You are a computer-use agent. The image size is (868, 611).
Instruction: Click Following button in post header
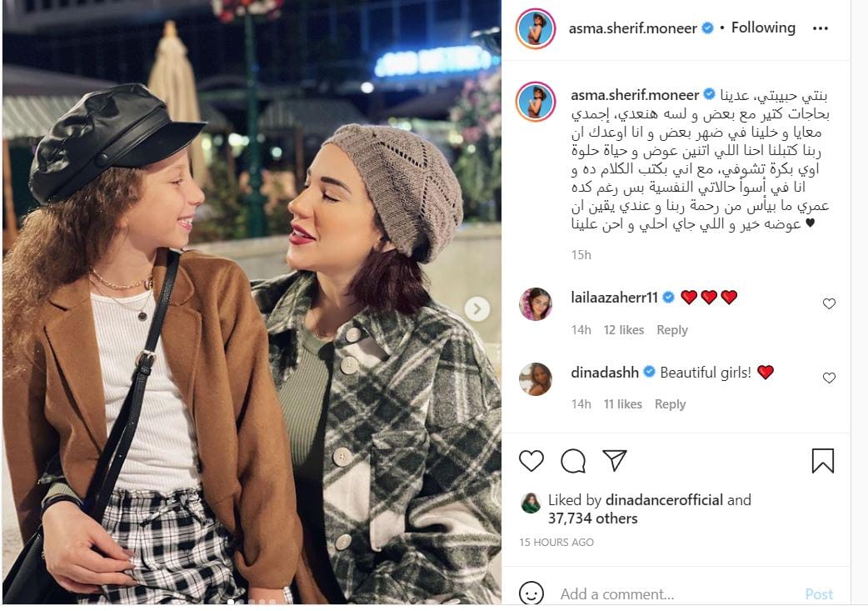pyautogui.click(x=763, y=28)
